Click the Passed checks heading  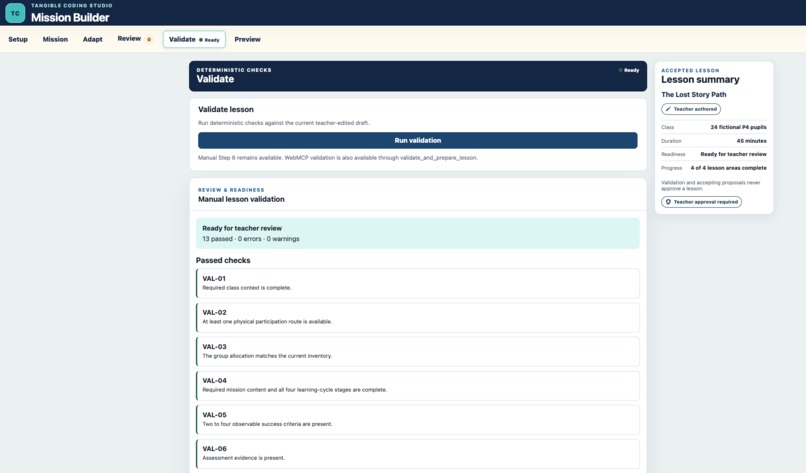(x=223, y=261)
